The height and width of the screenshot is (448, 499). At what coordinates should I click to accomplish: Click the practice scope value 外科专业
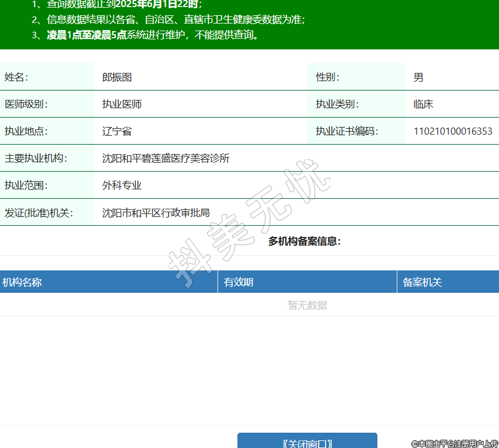[x=122, y=186]
